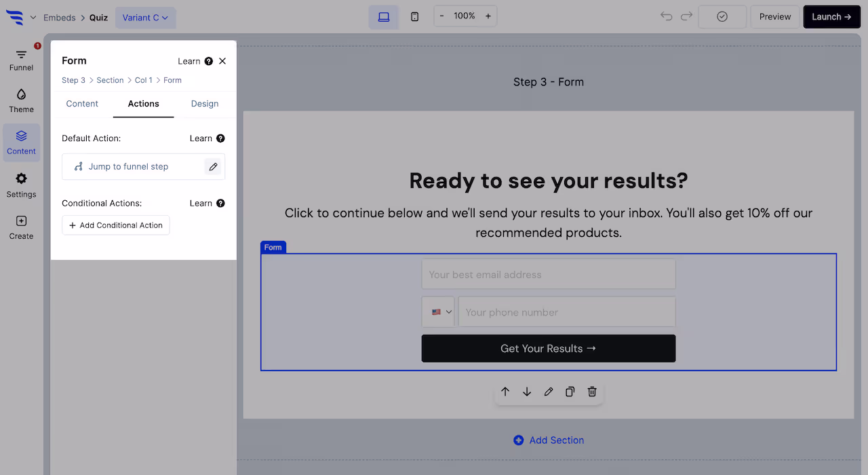Click the email address input field
The width and height of the screenshot is (868, 475).
549,274
